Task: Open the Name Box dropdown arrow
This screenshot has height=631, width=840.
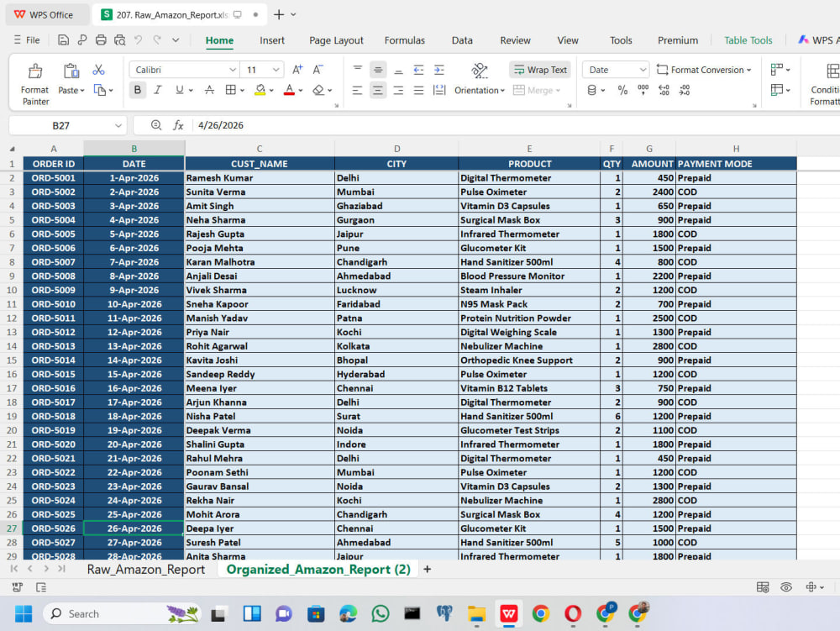Action: tap(118, 125)
